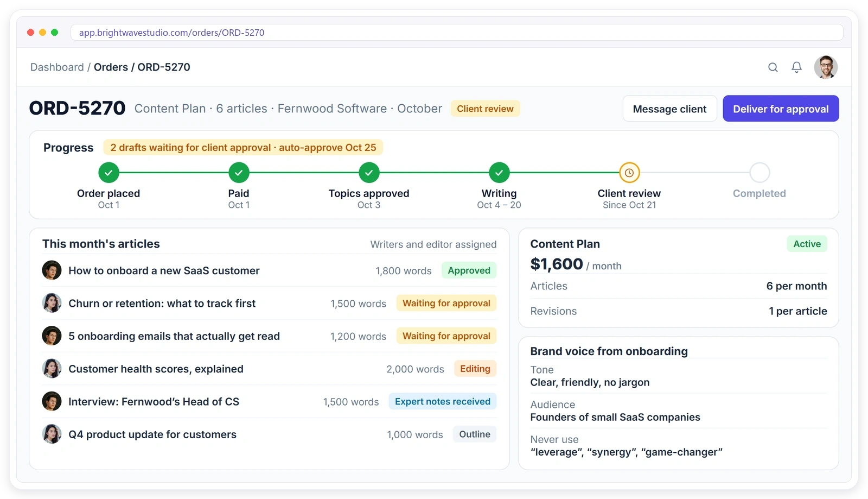868x499 pixels.
Task: Click the Brand voice from onboarding heading
Action: (609, 351)
